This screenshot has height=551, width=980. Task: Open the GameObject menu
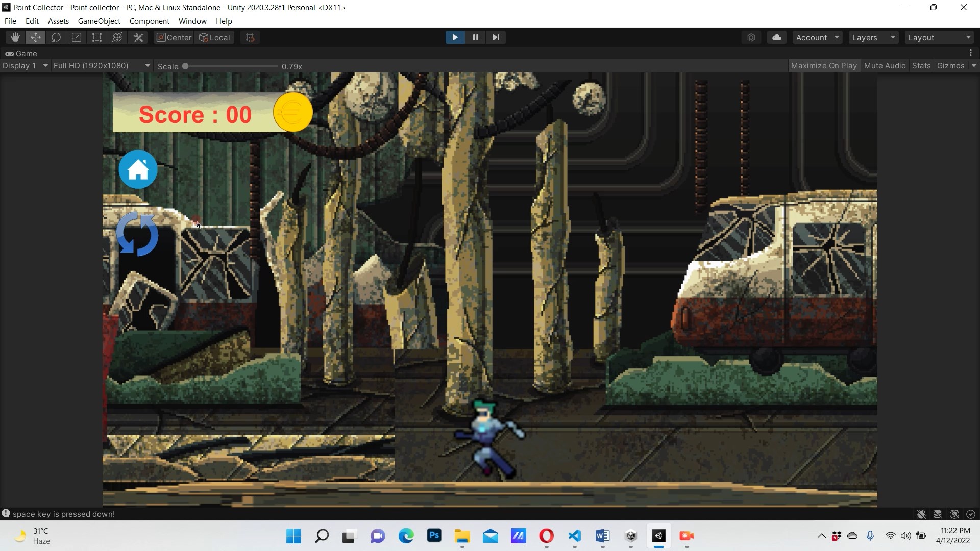[99, 21]
